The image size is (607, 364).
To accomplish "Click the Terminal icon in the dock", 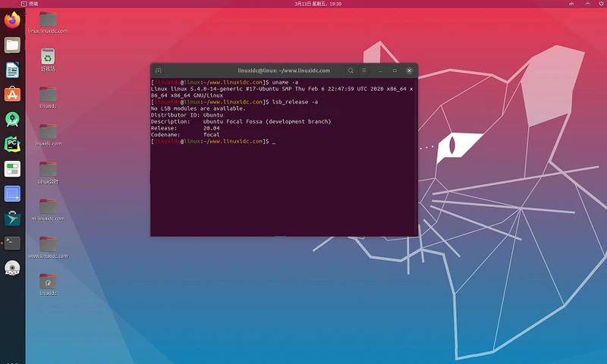I will (12, 243).
